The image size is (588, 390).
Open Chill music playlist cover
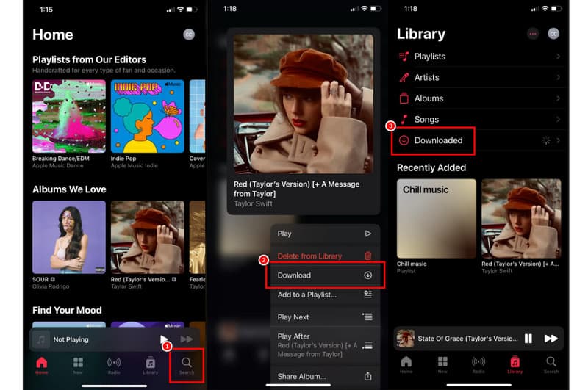point(437,218)
